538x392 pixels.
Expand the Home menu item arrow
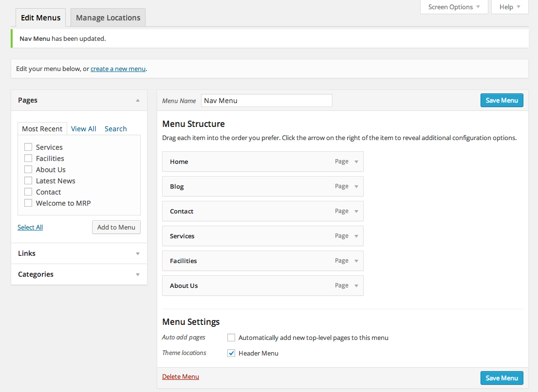[x=356, y=162]
